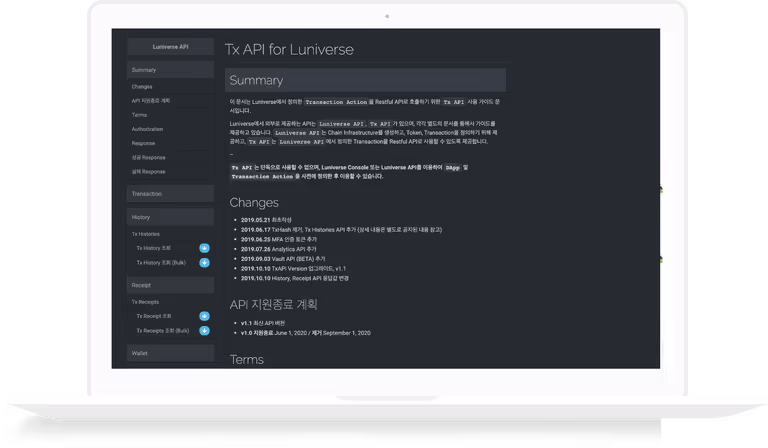Click the DApp code snippet in the Summary
The width and height of the screenshot is (768, 448).
[453, 167]
